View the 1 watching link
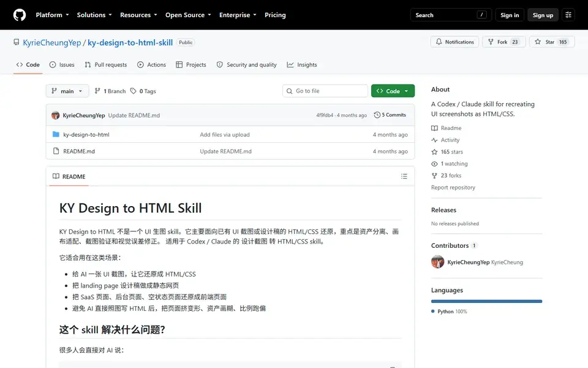The image size is (588, 368). 449,164
